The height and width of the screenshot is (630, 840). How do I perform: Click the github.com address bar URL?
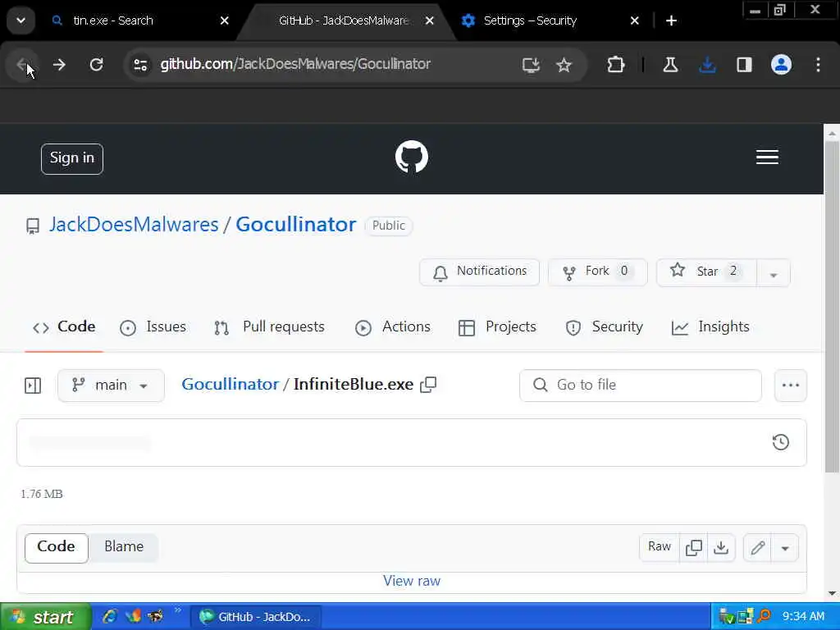coord(295,64)
